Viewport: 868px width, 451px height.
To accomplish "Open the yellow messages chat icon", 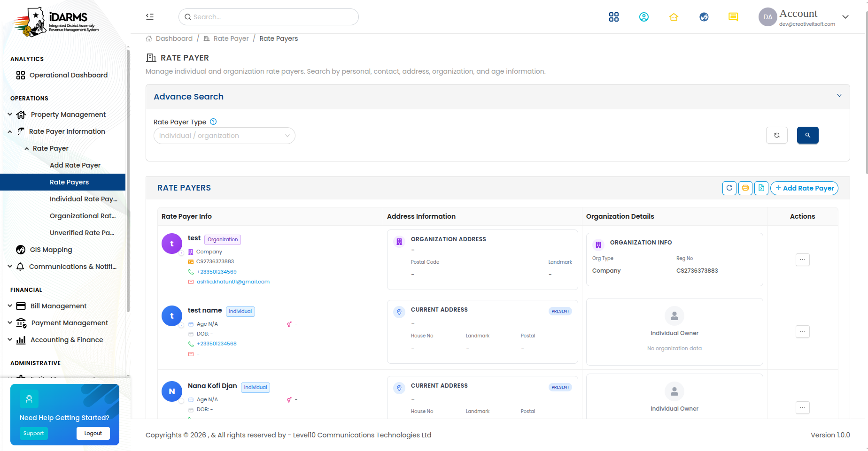I will 733,17.
